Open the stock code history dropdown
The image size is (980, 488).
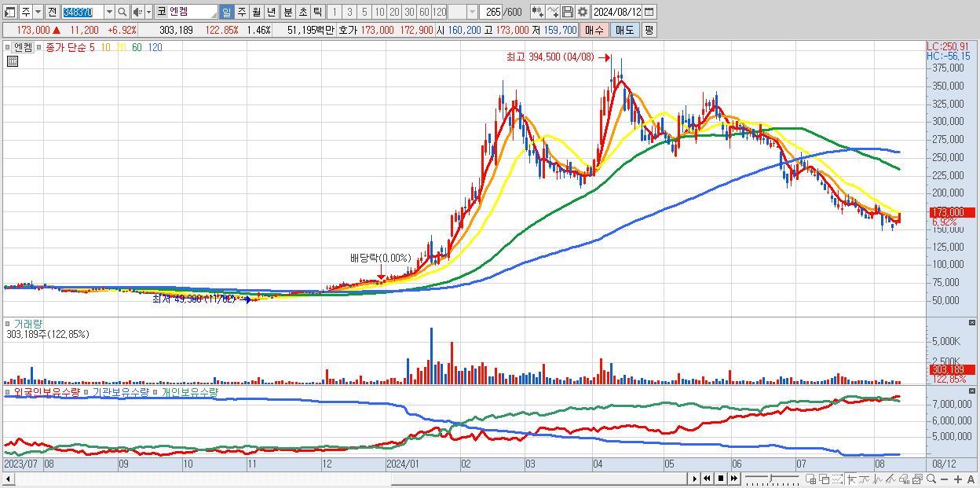[109, 12]
